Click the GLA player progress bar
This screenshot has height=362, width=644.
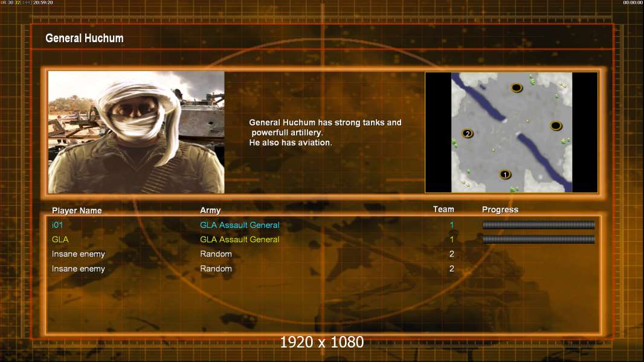[538, 239]
